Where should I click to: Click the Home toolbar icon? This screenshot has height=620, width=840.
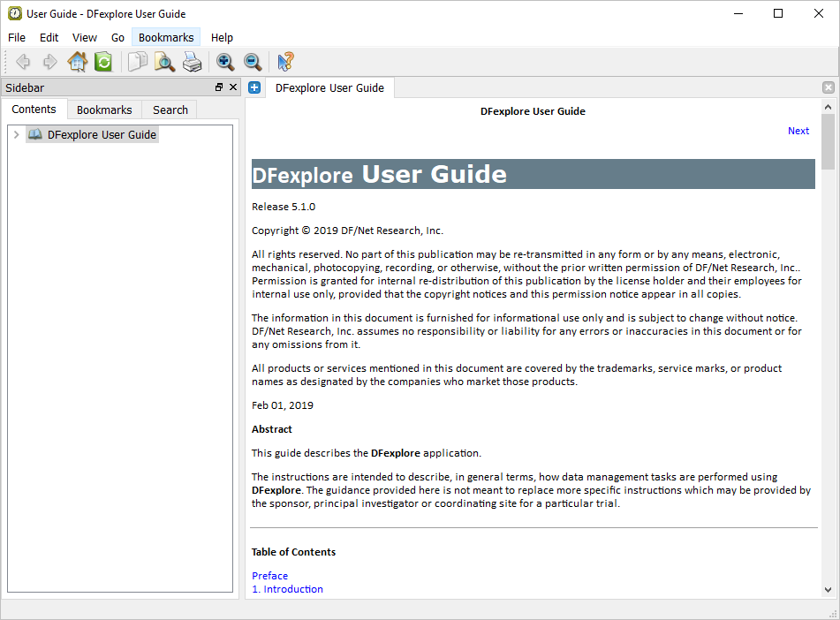click(x=77, y=62)
